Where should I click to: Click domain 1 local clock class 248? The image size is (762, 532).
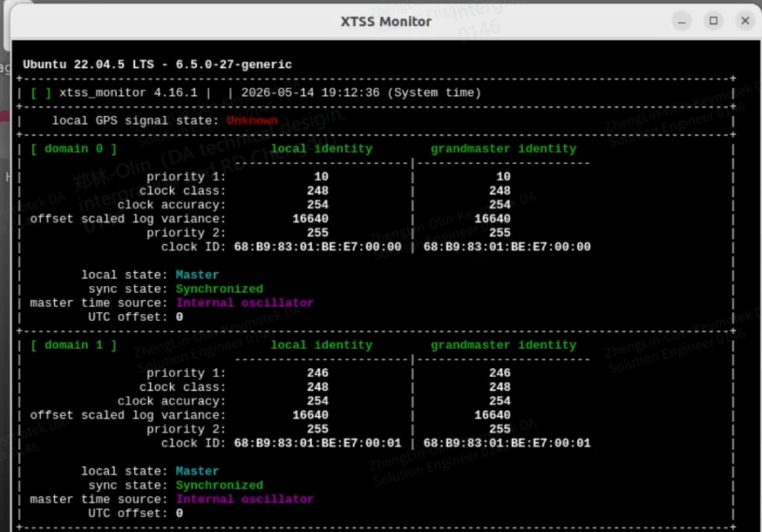coord(318,387)
